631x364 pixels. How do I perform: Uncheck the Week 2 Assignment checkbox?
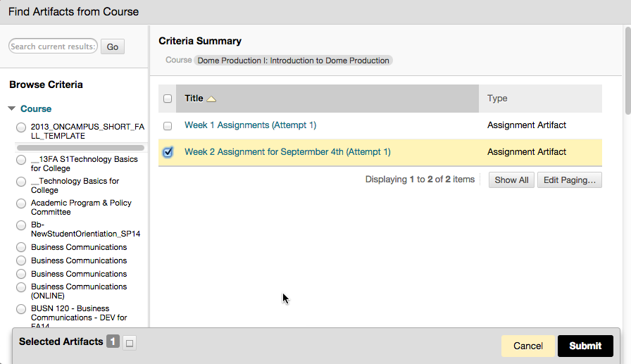pyautogui.click(x=168, y=152)
